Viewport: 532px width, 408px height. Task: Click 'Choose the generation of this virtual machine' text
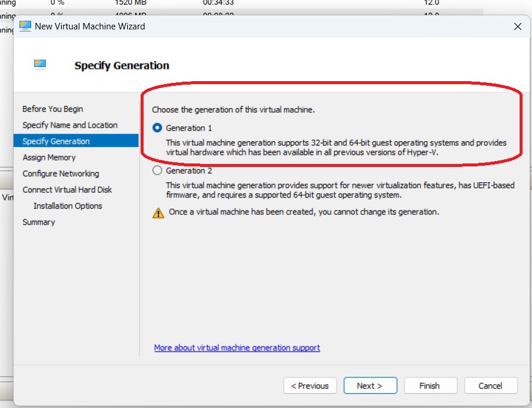(233, 110)
